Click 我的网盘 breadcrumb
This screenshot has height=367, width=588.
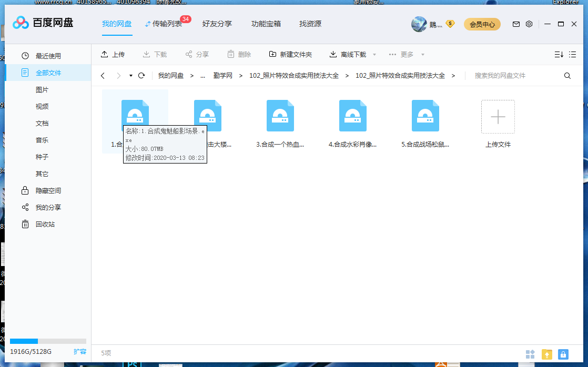tap(170, 76)
